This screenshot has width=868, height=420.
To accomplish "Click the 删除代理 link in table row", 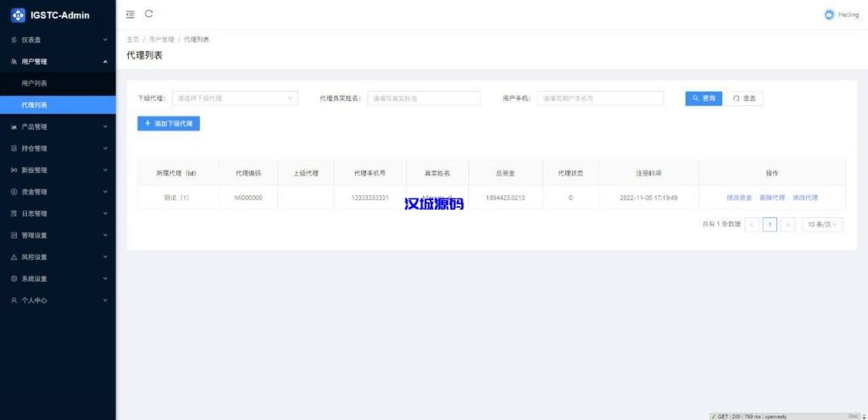I will click(x=772, y=198).
